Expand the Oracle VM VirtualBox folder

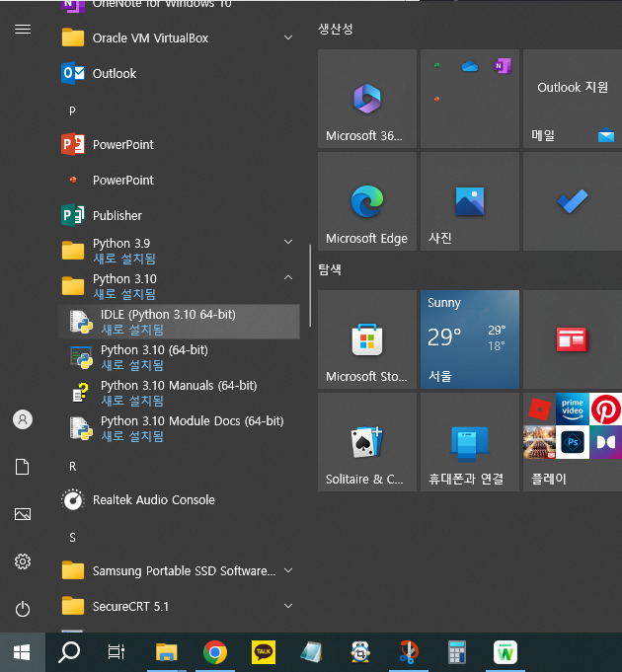pos(288,37)
